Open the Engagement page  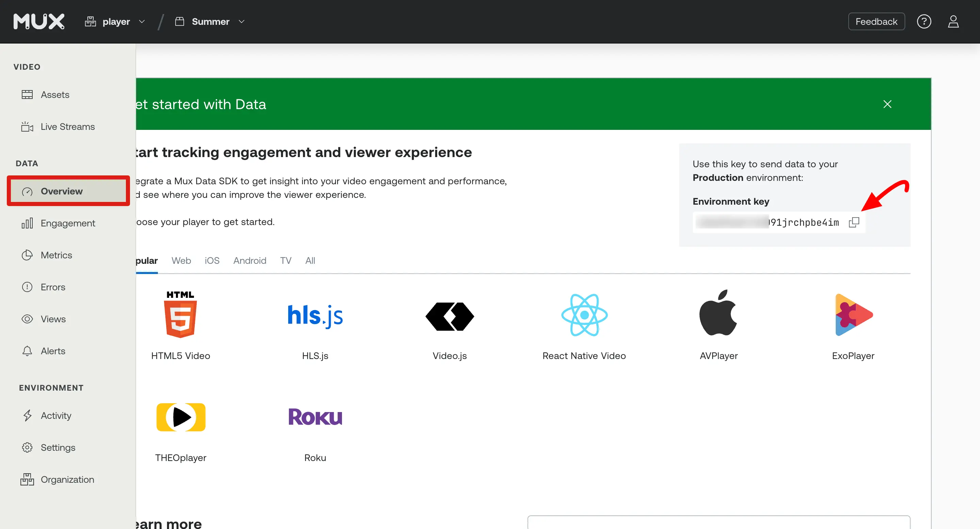click(68, 223)
